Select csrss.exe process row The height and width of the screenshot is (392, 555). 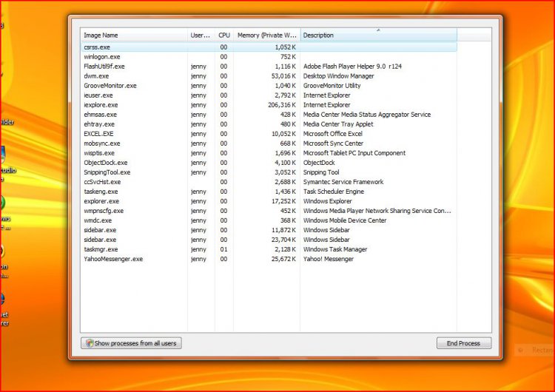tap(269, 47)
